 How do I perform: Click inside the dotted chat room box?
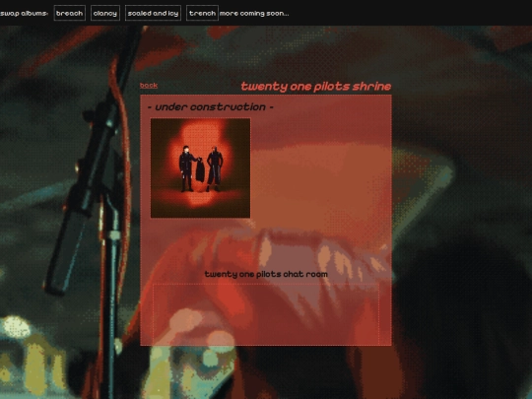click(x=266, y=314)
